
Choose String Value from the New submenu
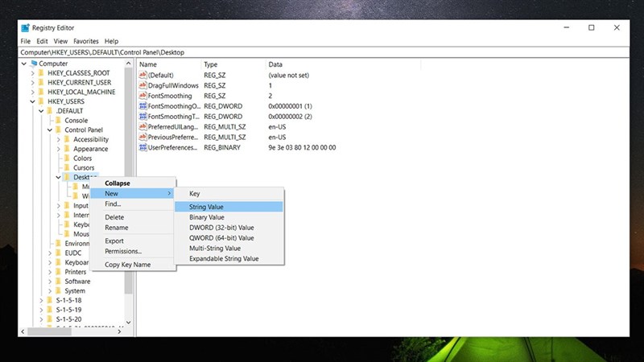(229, 207)
